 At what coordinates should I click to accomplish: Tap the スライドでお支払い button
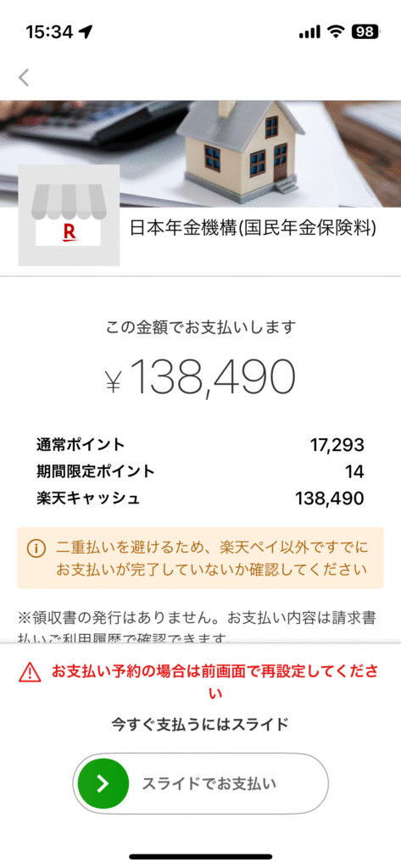[x=200, y=783]
